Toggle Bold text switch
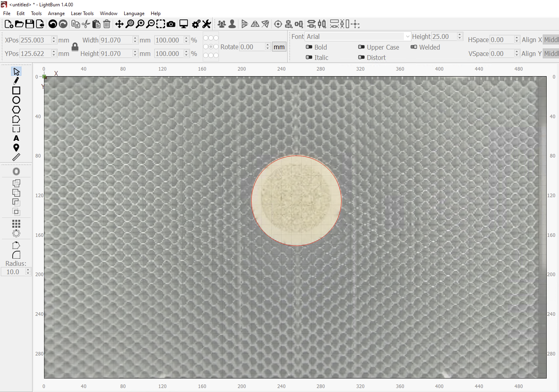 coord(309,47)
